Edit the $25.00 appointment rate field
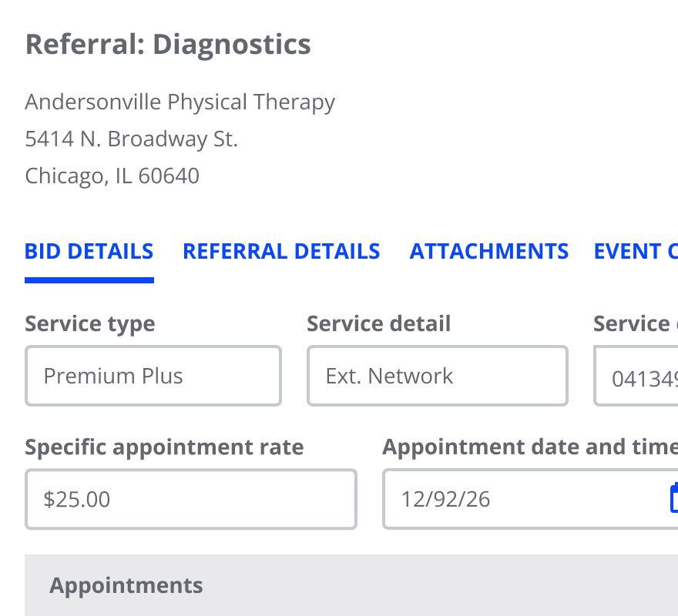Viewport: 678px width, 616px height. pos(190,499)
